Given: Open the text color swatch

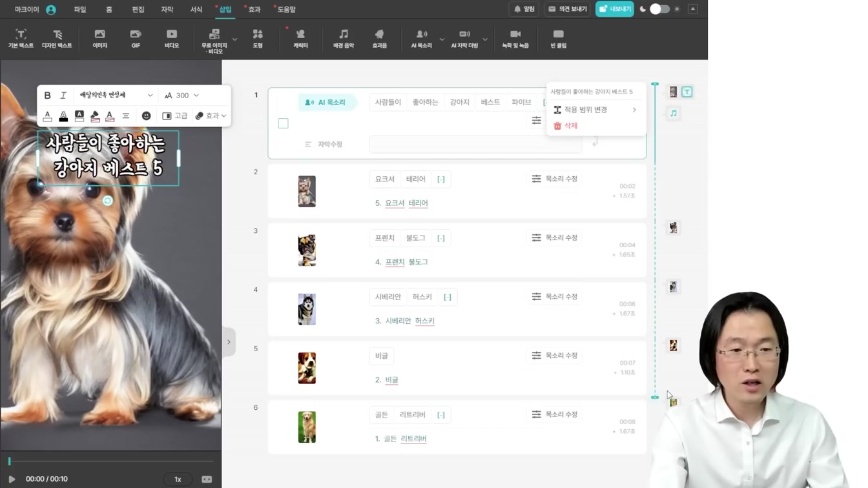Looking at the screenshot, I should tap(47, 116).
